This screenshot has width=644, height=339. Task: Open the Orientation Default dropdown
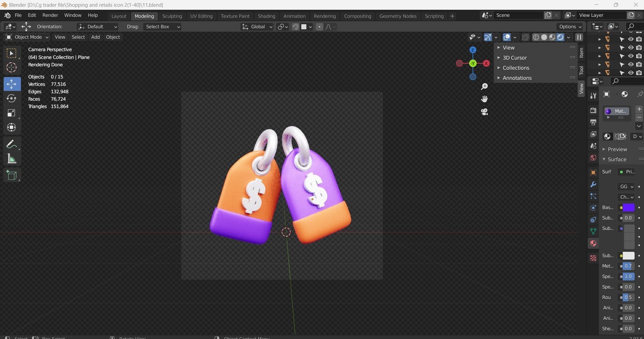(x=97, y=27)
